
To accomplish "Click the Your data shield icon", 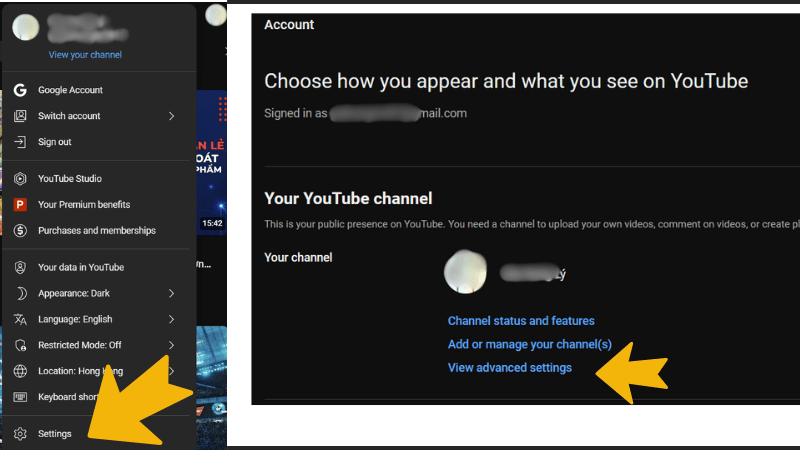I will tap(20, 267).
